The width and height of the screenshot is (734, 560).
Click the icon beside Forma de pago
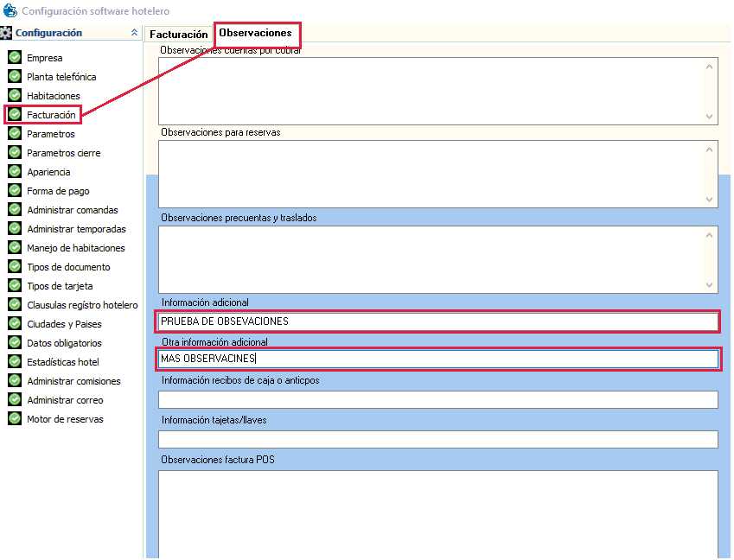(x=15, y=191)
